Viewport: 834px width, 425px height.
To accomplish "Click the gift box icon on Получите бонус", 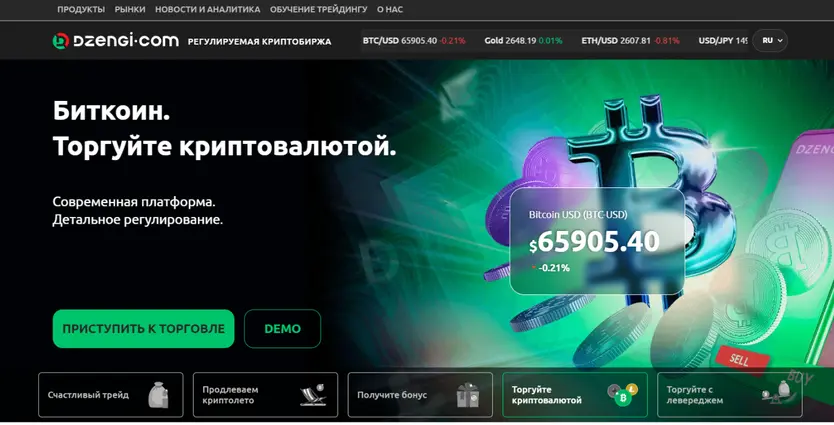I will (x=468, y=395).
